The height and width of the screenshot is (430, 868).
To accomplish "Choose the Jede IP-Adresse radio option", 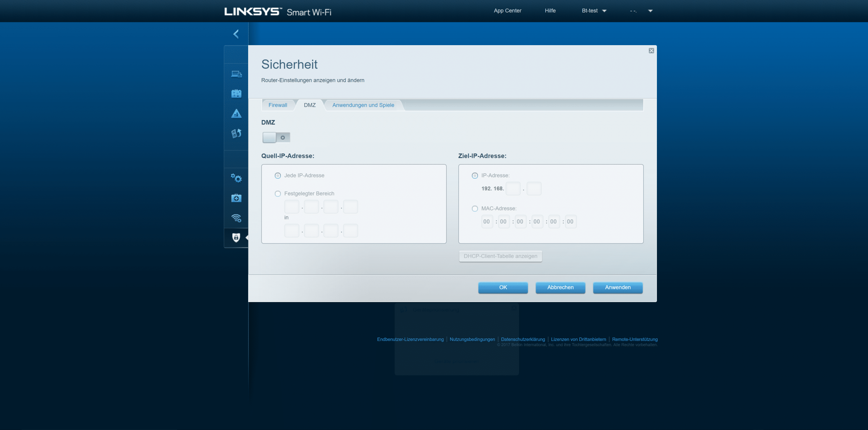I will pyautogui.click(x=278, y=176).
